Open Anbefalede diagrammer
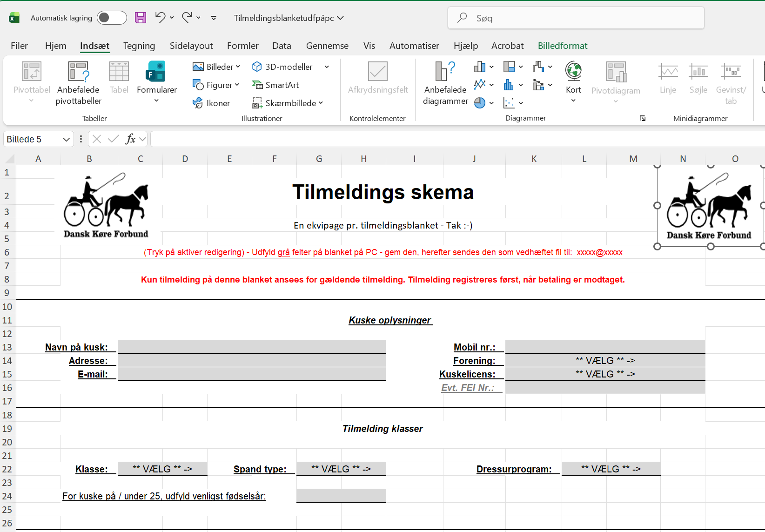The image size is (765, 532). (445, 83)
